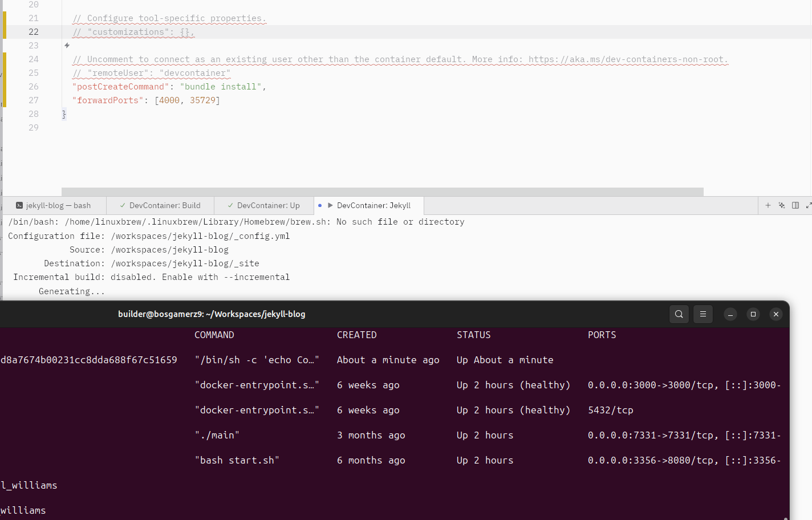Split the terminal pane
The width and height of the screenshot is (812, 520).
tap(795, 205)
